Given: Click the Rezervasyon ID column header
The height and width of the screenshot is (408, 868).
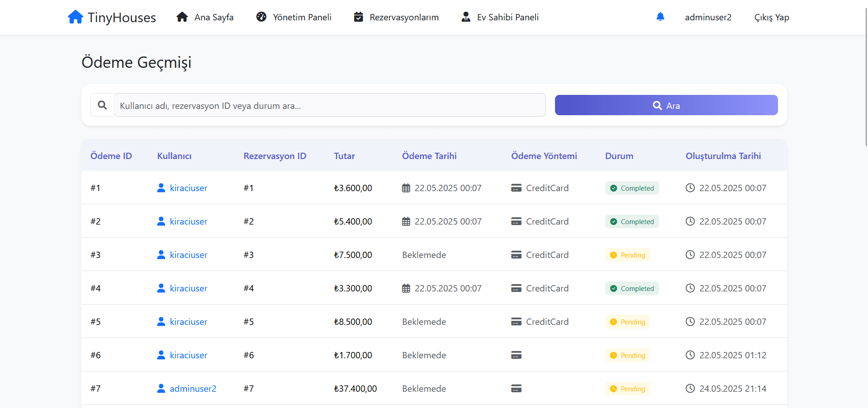Looking at the screenshot, I should tap(275, 156).
